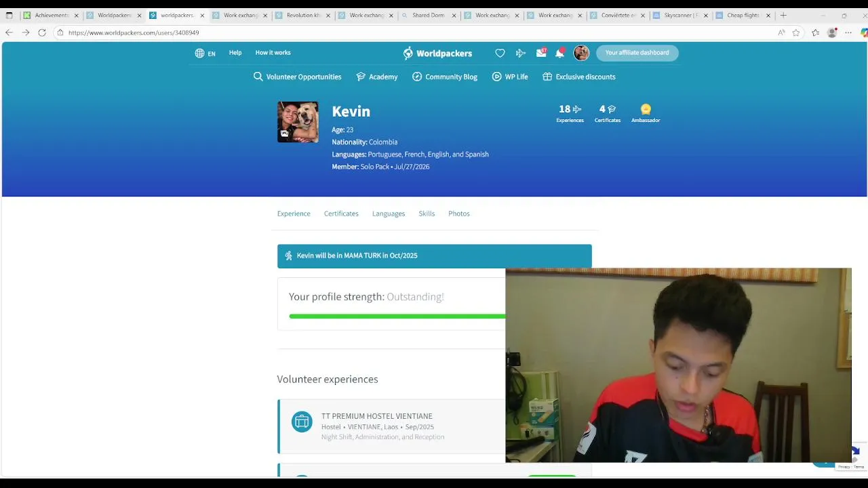Click the walking person icon in banner
Image resolution: width=868 pixels, height=488 pixels.
[288, 256]
